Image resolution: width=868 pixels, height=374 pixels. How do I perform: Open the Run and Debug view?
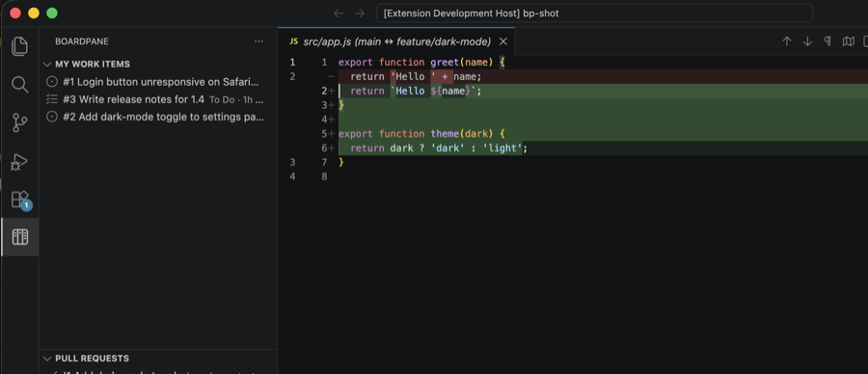pyautogui.click(x=19, y=162)
